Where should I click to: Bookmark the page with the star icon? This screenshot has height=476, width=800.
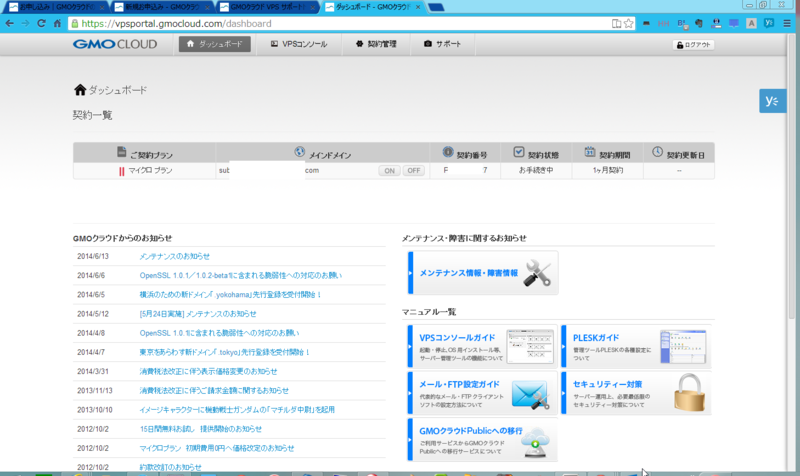coord(629,23)
